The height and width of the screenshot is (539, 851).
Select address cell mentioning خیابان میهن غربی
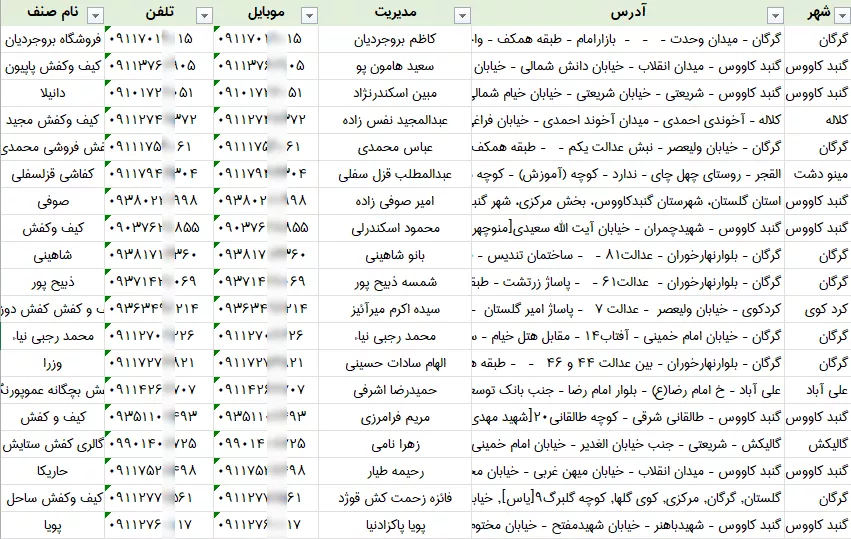[628, 471]
